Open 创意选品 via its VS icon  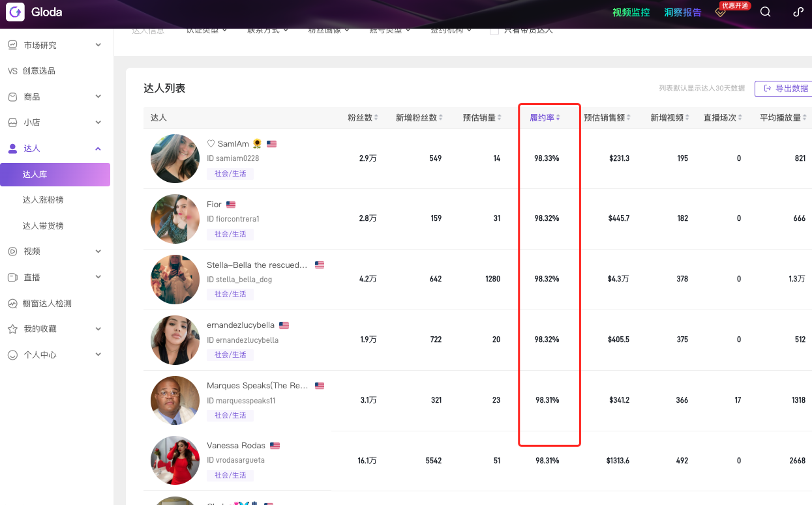pyautogui.click(x=12, y=71)
